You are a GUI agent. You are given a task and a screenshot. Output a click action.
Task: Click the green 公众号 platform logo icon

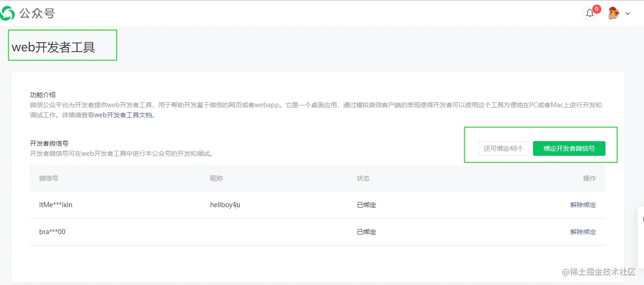point(8,13)
